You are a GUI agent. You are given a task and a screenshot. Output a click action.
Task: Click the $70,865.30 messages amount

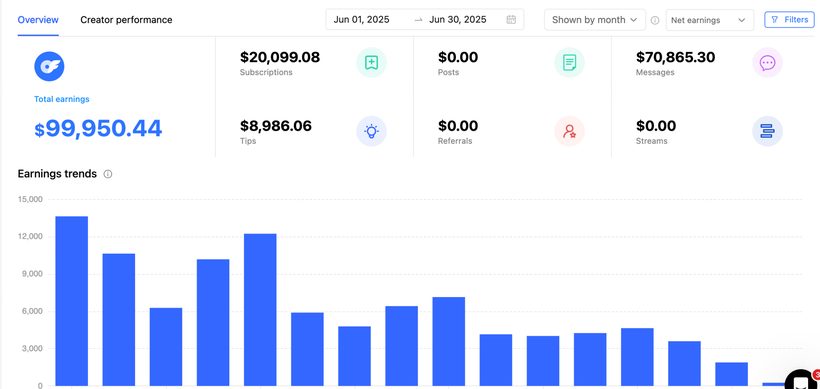tap(676, 57)
